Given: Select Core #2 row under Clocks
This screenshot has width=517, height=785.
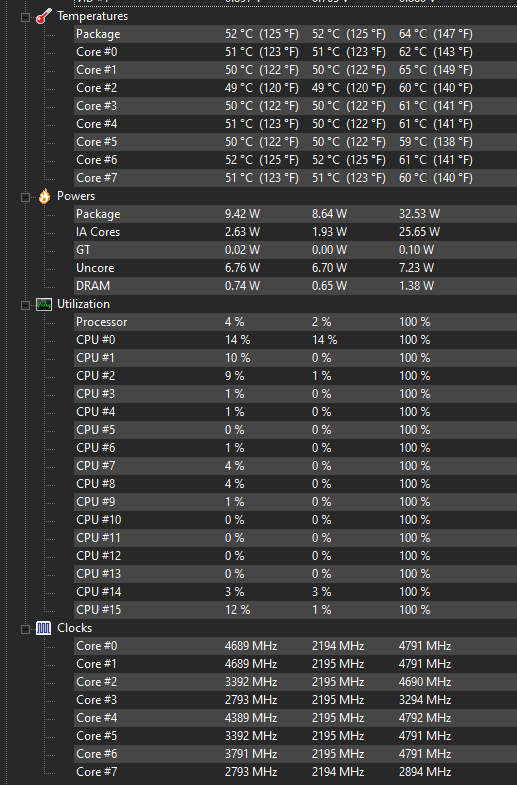Looking at the screenshot, I should (295, 682).
